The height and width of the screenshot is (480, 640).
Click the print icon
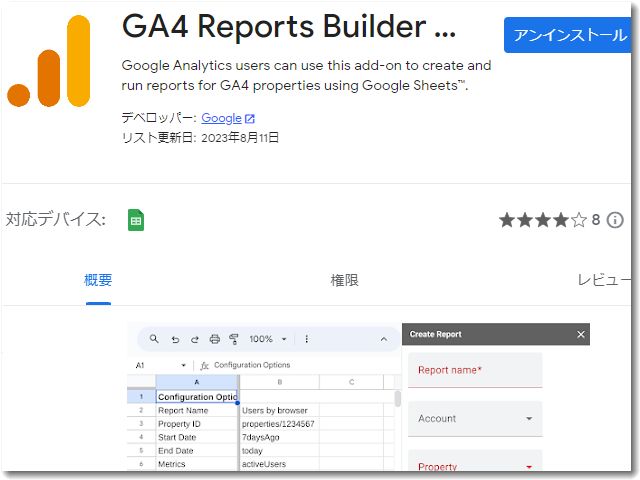(215, 339)
